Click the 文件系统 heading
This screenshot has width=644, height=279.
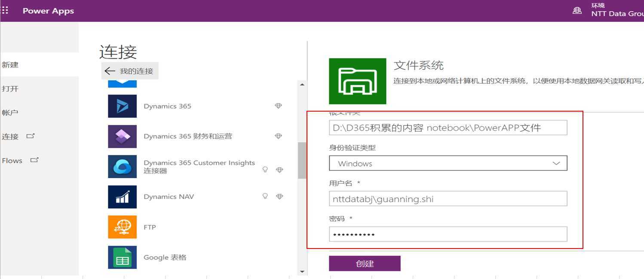419,66
